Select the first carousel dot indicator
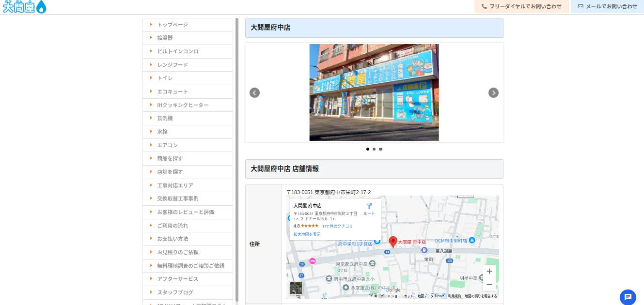The image size is (644, 305). coord(368,149)
